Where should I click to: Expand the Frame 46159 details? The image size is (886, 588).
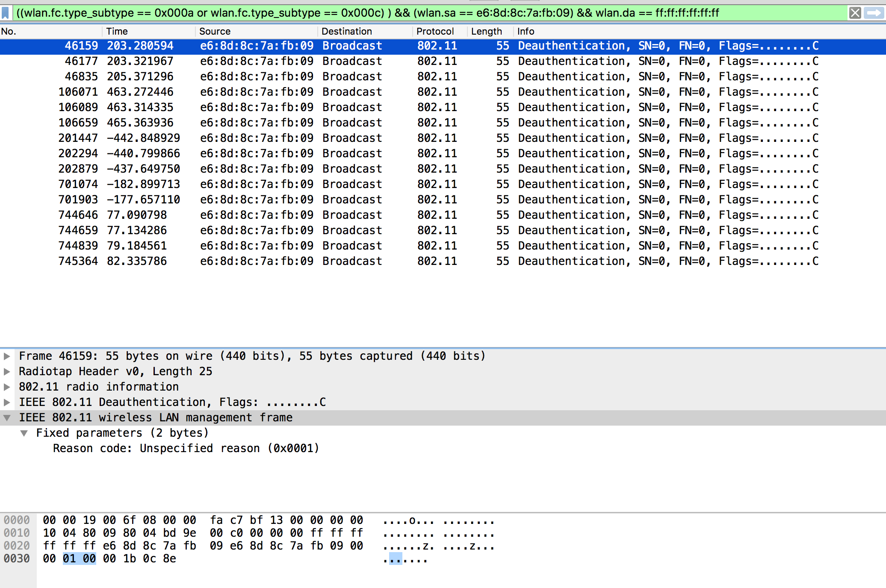7,356
